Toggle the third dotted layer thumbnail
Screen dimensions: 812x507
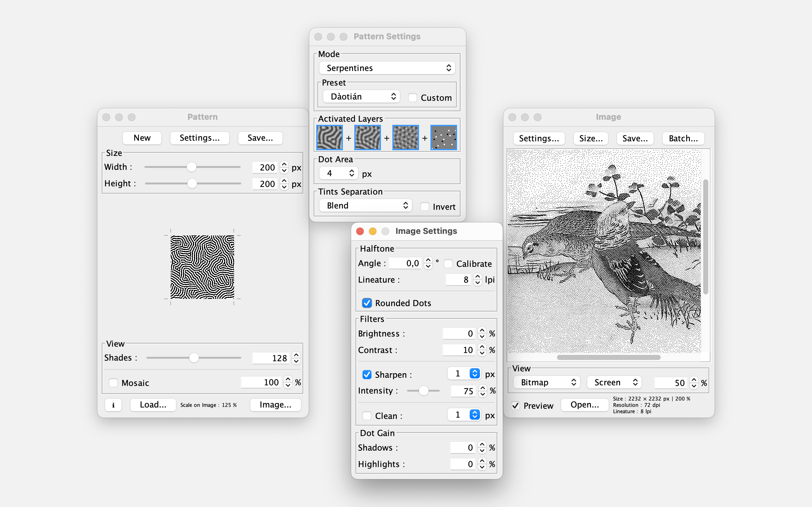(x=405, y=138)
